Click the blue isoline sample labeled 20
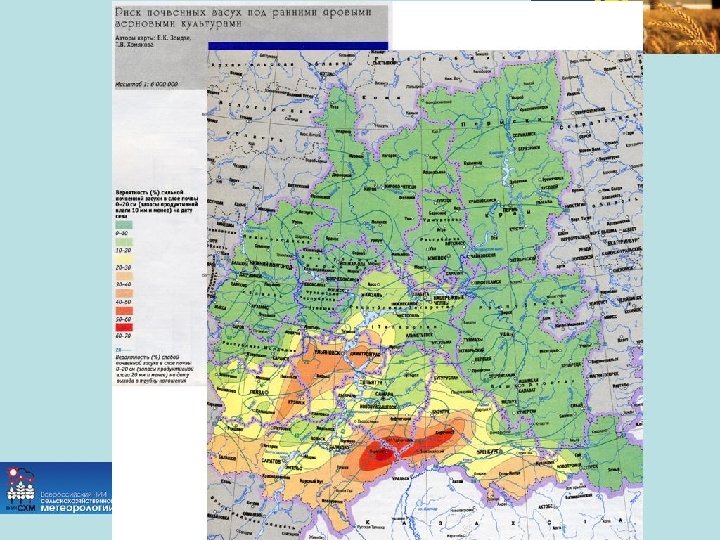Screen dimensions: 720x540 point(124,350)
